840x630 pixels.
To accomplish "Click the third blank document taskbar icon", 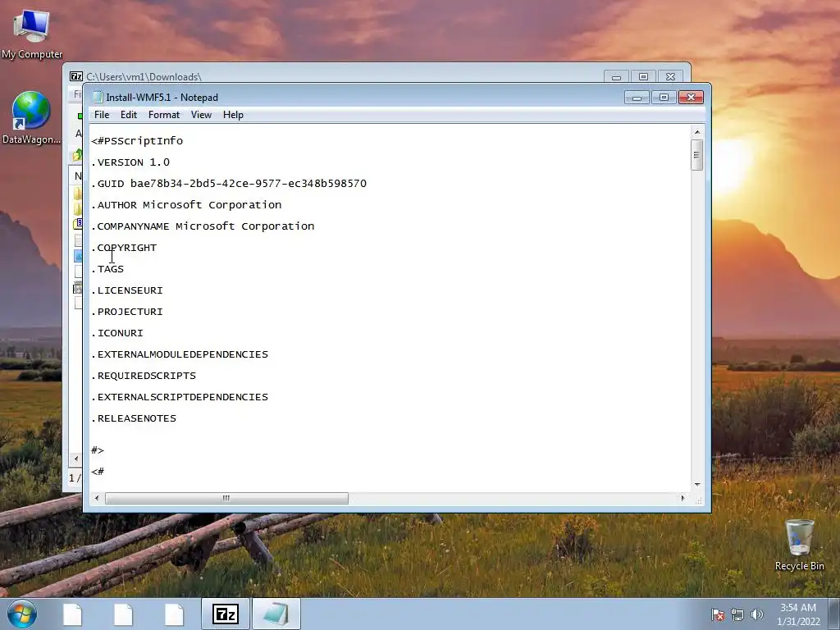I will (174, 614).
